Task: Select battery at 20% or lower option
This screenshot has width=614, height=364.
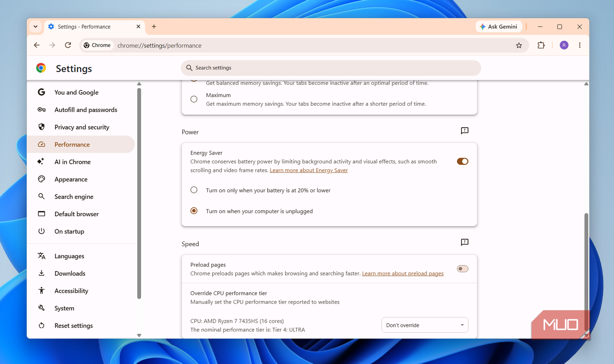Action: (194, 190)
